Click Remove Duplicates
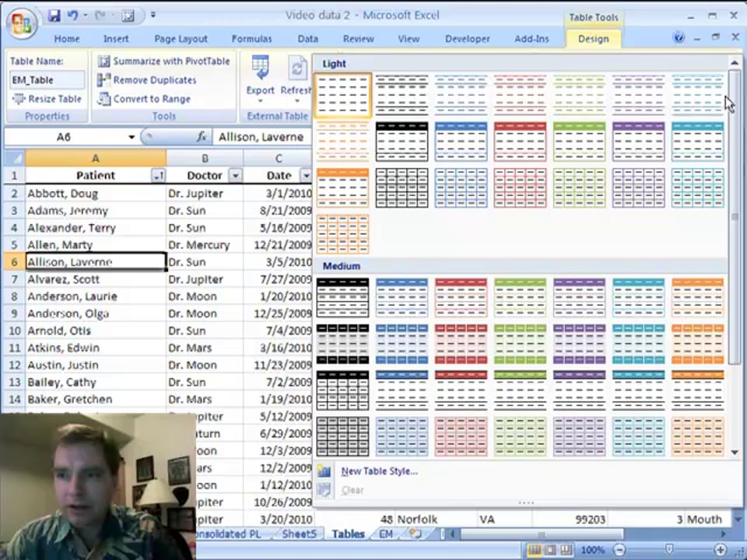The height and width of the screenshot is (560, 747). coord(147,80)
